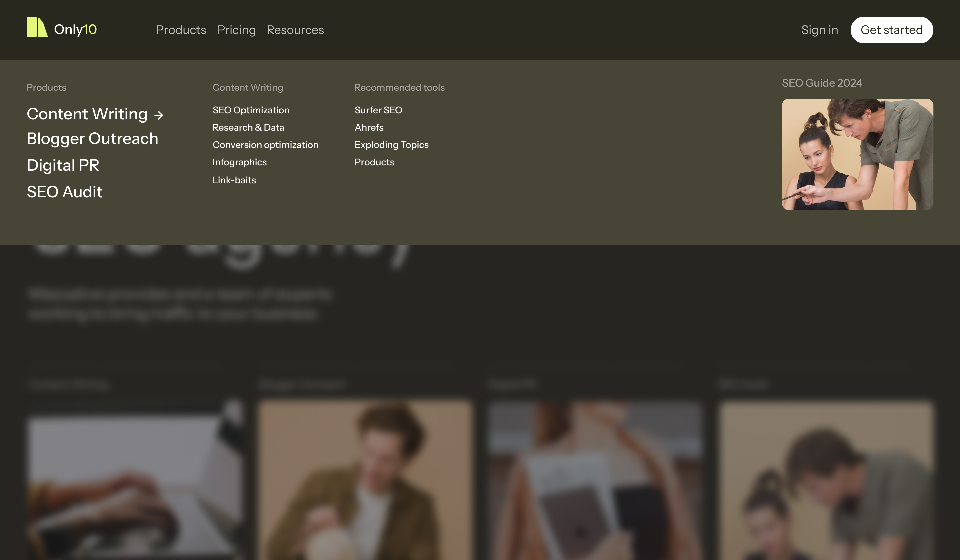Open the Exploding Topics link

tap(392, 145)
